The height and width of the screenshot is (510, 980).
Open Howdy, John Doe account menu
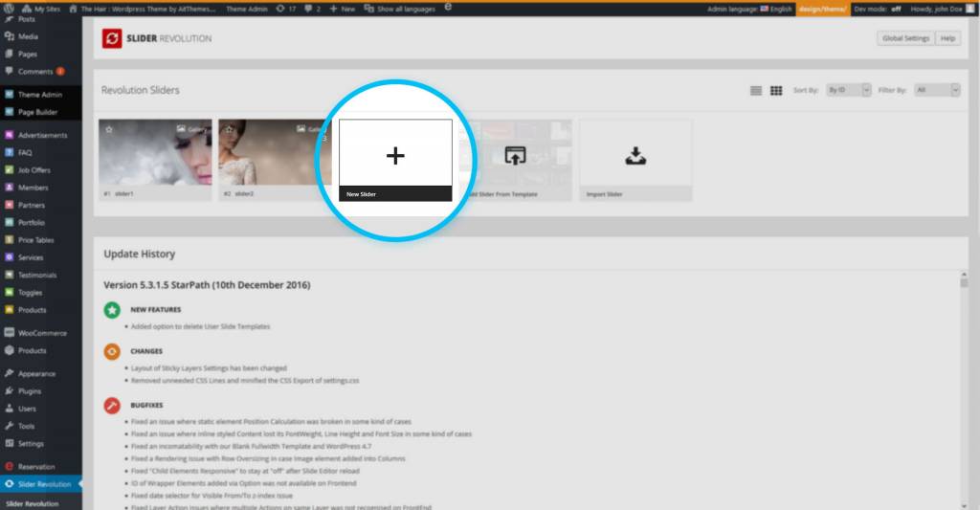(x=943, y=9)
